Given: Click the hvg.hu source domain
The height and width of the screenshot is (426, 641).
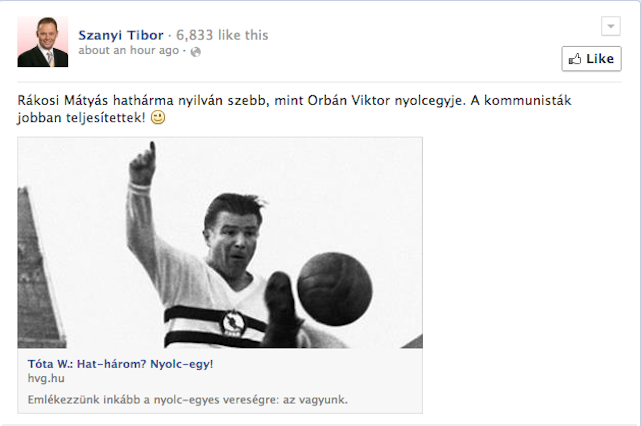Looking at the screenshot, I should point(46,378).
